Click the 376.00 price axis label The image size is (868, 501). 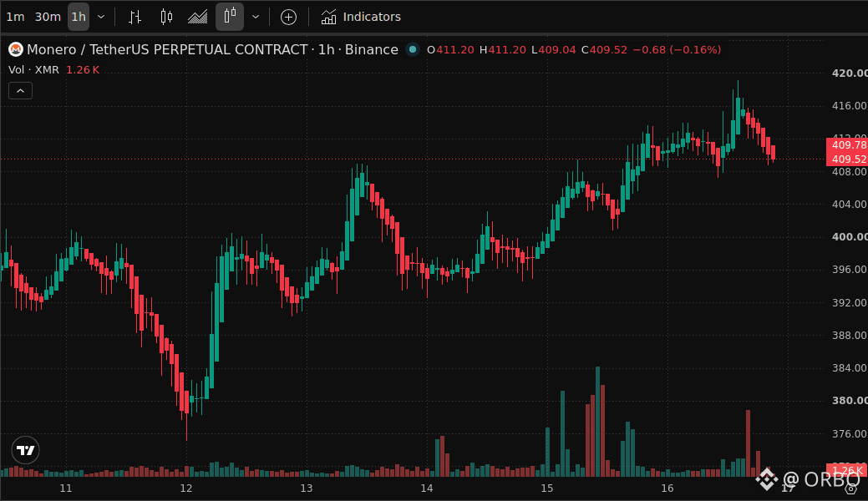point(849,434)
